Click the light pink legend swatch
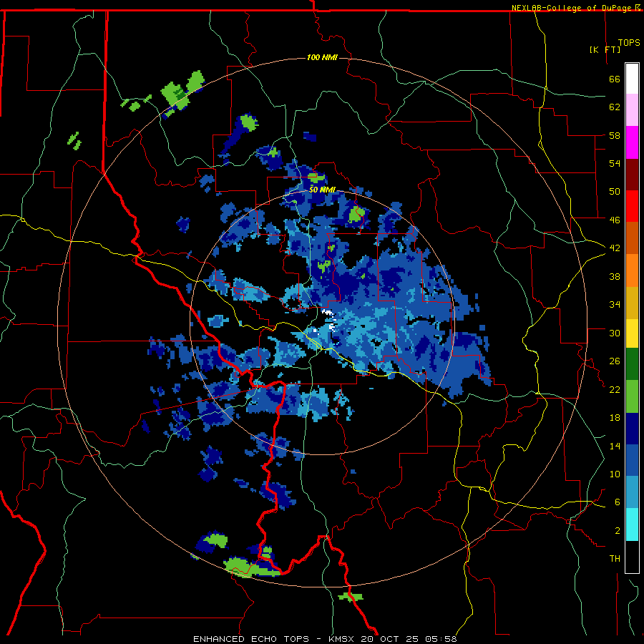Screen dimensions: 644x644 pos(632,109)
